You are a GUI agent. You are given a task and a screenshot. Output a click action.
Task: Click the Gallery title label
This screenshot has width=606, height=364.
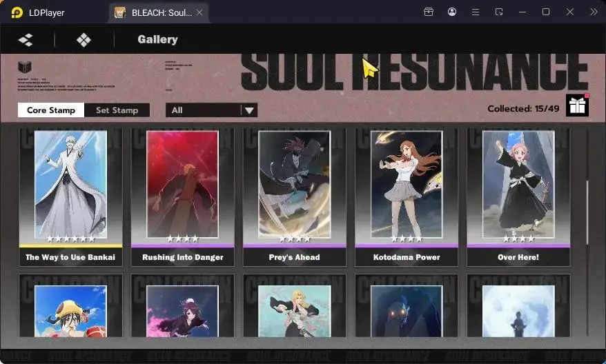(x=157, y=39)
